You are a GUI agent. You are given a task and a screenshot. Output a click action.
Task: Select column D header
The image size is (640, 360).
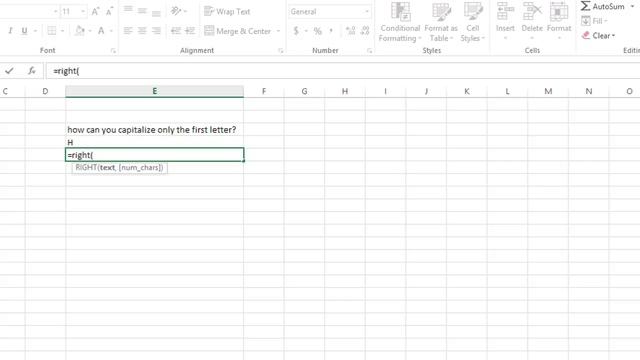(x=45, y=91)
